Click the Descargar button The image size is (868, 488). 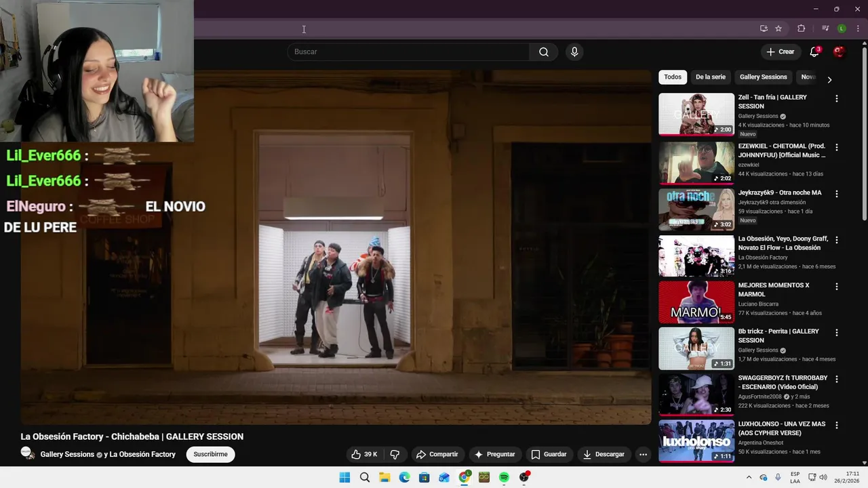point(604,454)
